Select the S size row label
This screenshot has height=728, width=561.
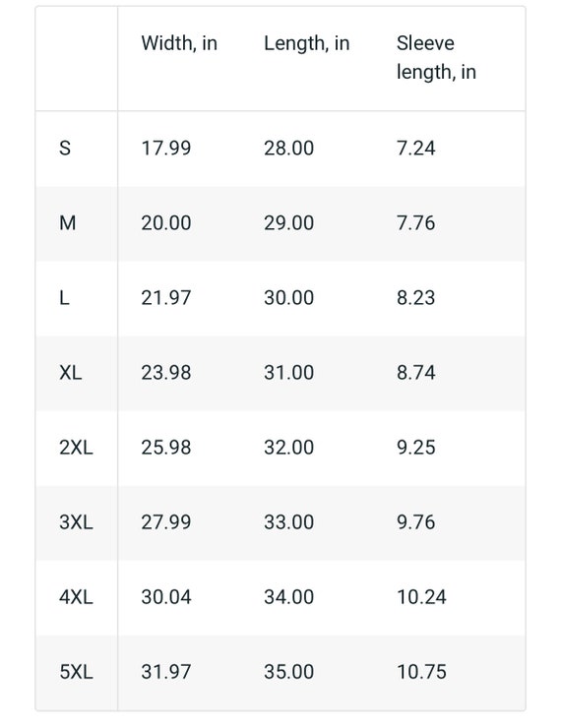click(65, 149)
